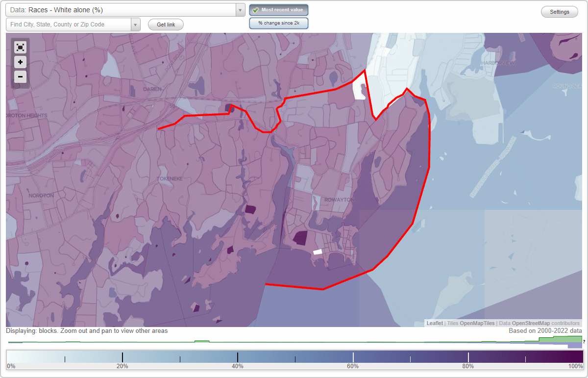Open the Leaflet attribution link

pos(435,324)
